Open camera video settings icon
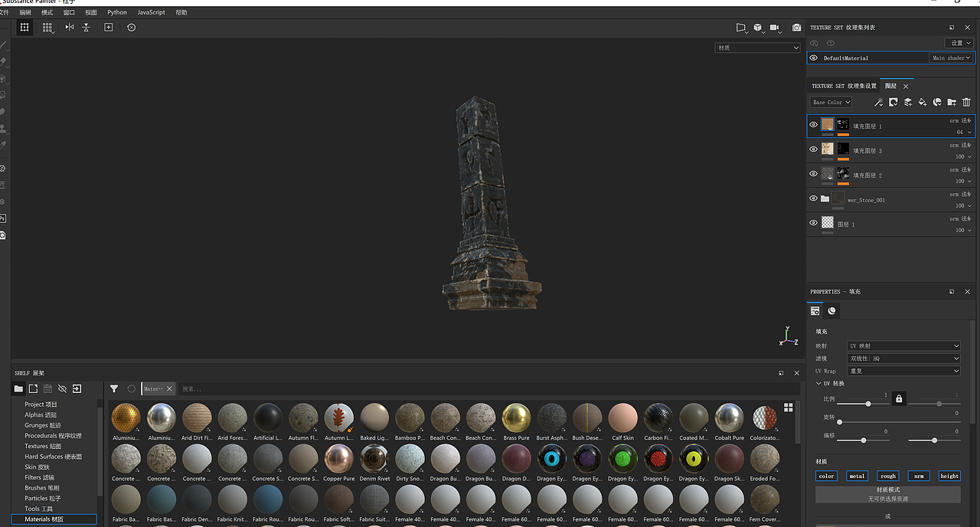The image size is (980, 527). 775,28
